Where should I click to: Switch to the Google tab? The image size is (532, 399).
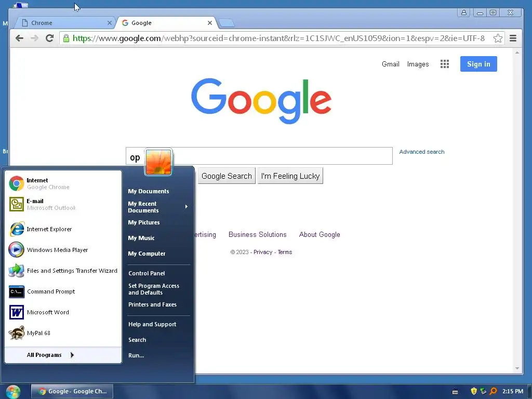coord(166,23)
